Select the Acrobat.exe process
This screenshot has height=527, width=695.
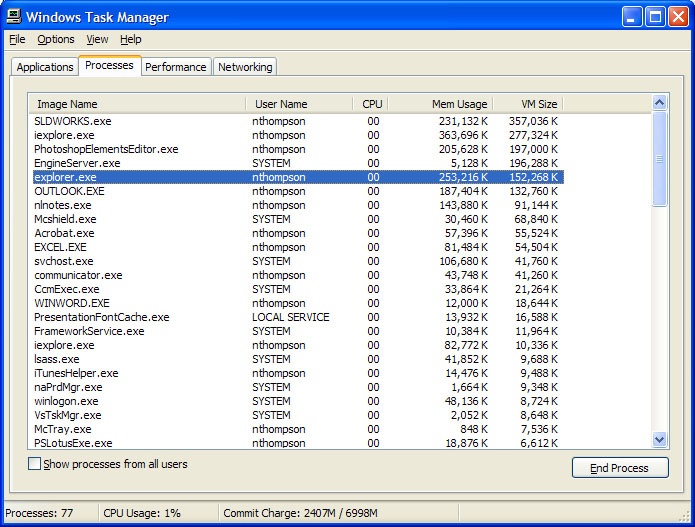click(x=298, y=233)
